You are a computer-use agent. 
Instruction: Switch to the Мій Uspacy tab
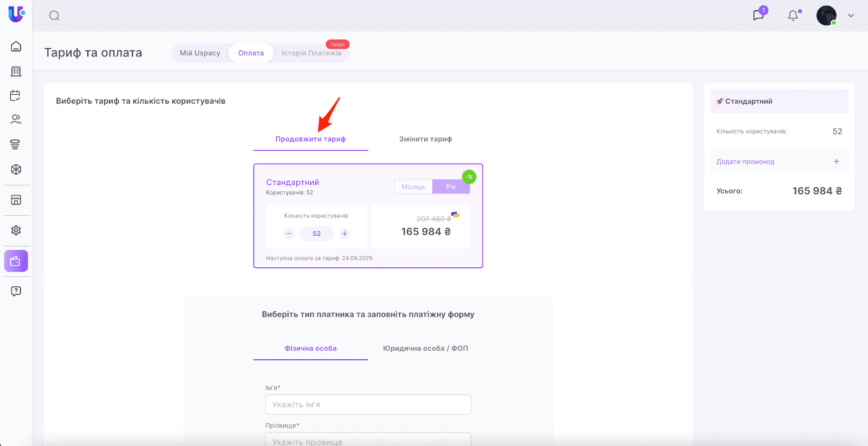click(200, 53)
